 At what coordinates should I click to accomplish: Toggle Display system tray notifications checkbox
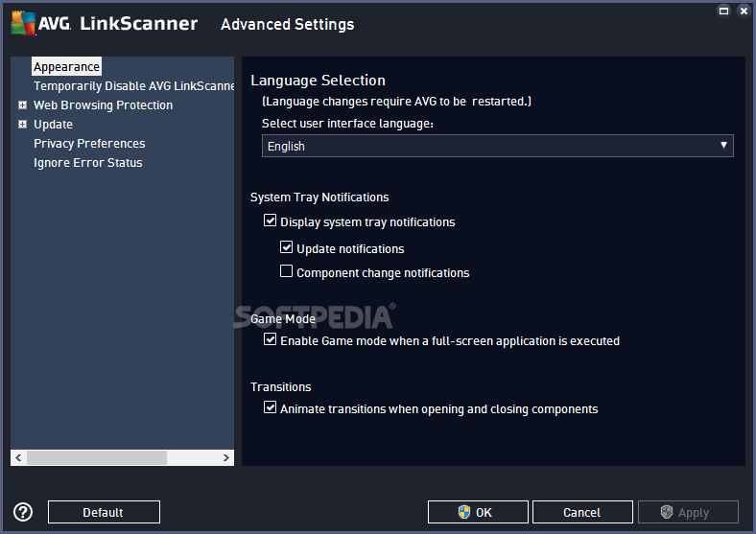pyautogui.click(x=270, y=221)
